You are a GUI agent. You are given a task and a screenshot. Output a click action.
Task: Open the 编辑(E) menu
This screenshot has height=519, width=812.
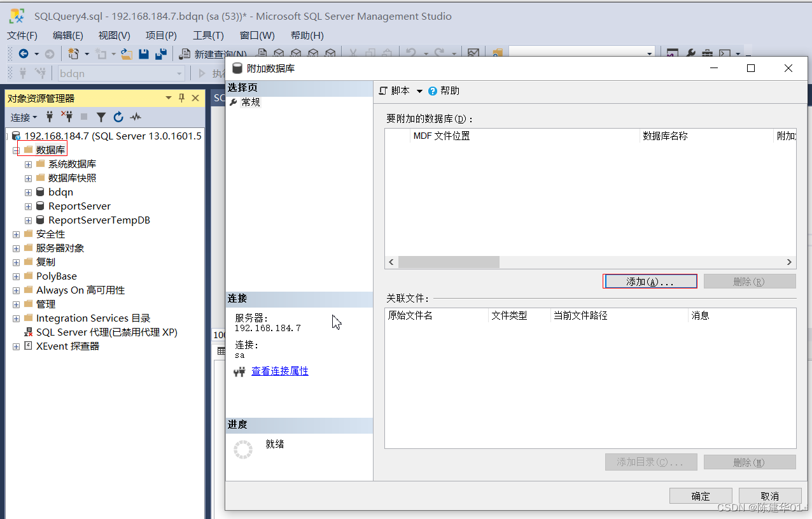(x=68, y=36)
